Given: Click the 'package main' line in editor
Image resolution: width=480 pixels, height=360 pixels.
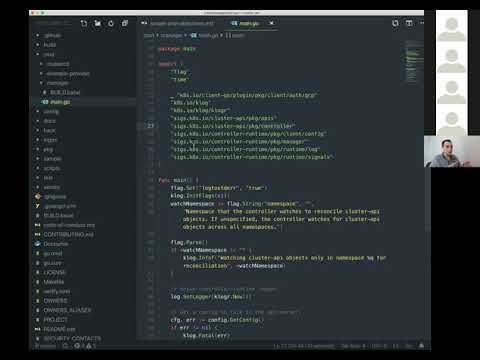Looking at the screenshot, I should click(x=177, y=49).
